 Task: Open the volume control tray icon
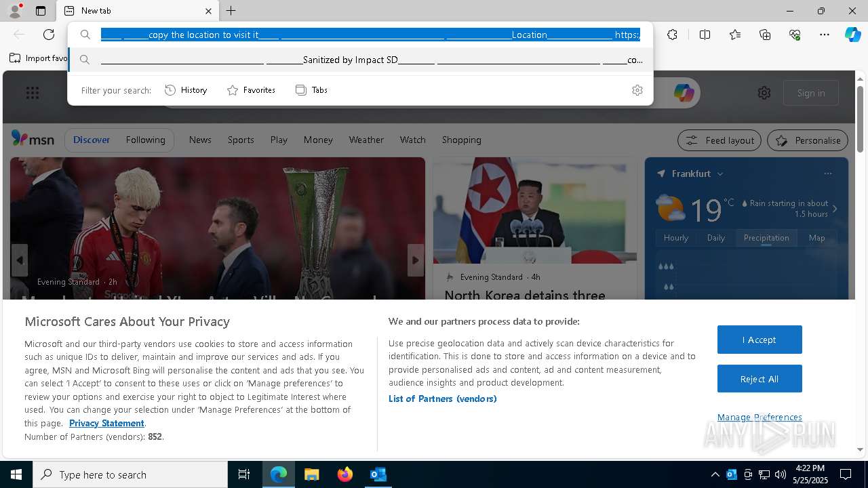pyautogui.click(x=780, y=474)
